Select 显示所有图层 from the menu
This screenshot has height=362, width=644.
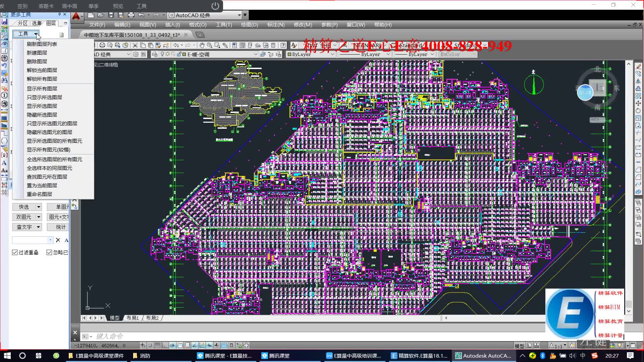tap(42, 88)
